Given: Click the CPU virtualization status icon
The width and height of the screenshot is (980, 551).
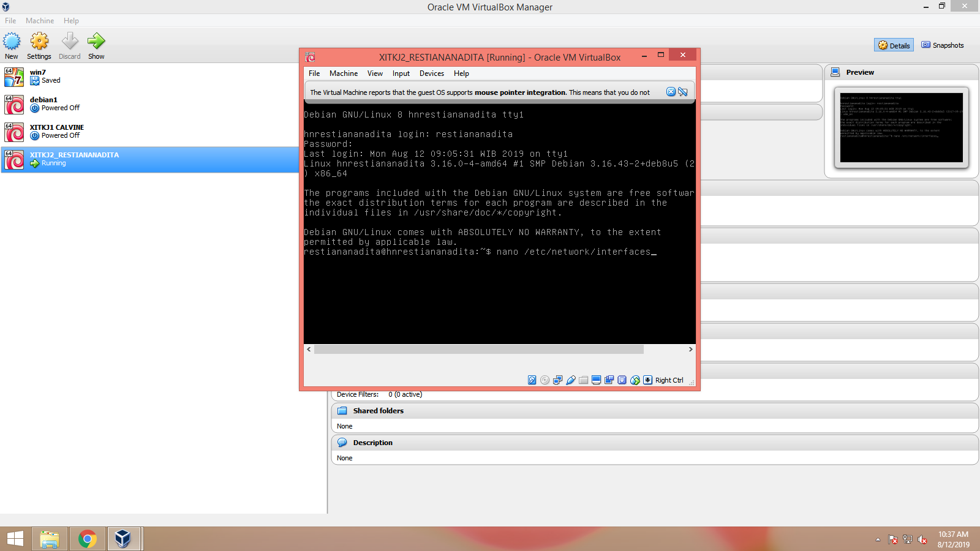Looking at the screenshot, I should tap(622, 380).
